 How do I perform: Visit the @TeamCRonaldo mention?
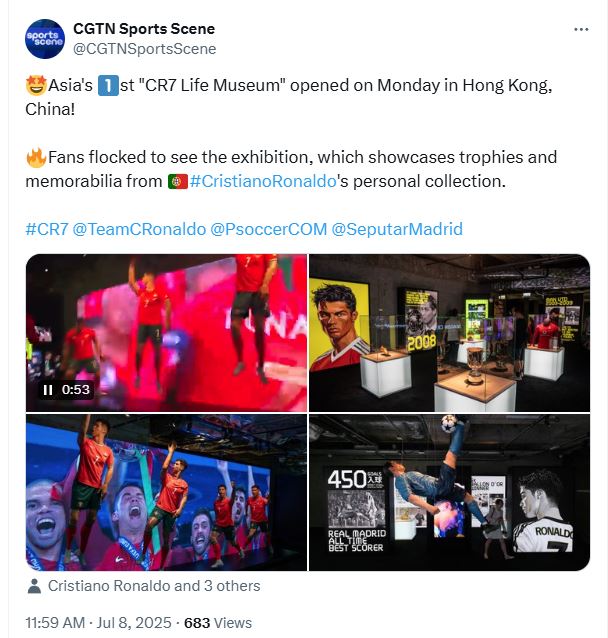pos(139,229)
